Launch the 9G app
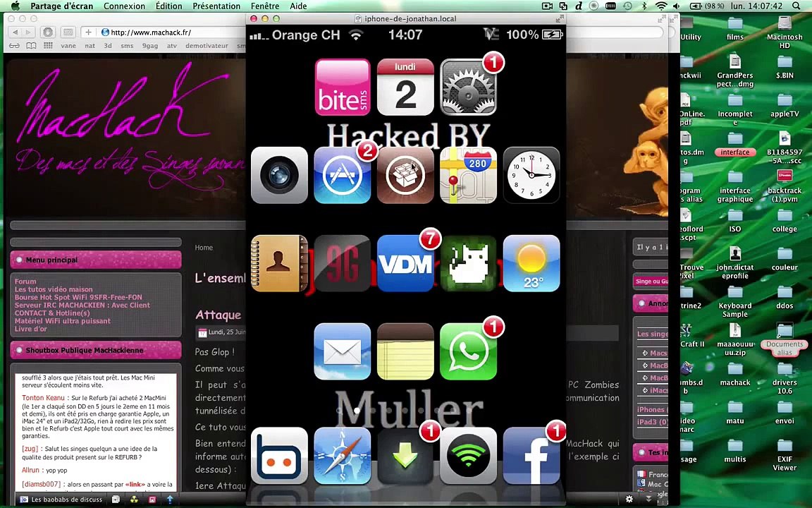The image size is (812, 508). 343,263
